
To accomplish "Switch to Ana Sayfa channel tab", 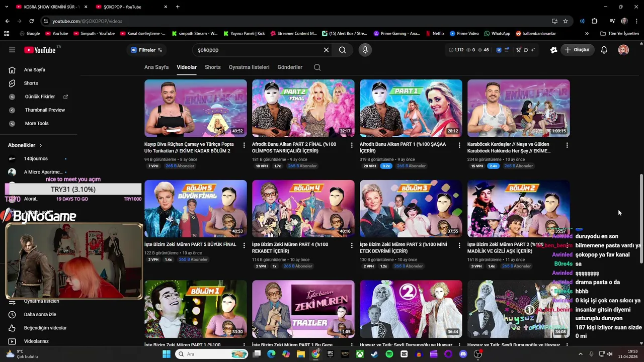I will pyautogui.click(x=156, y=67).
